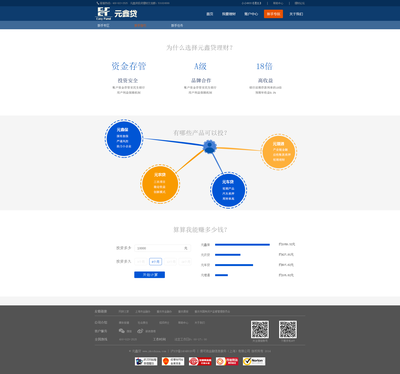Click the 元鑫贷 Easy Fund logo
The image size is (400, 374).
(116, 13)
